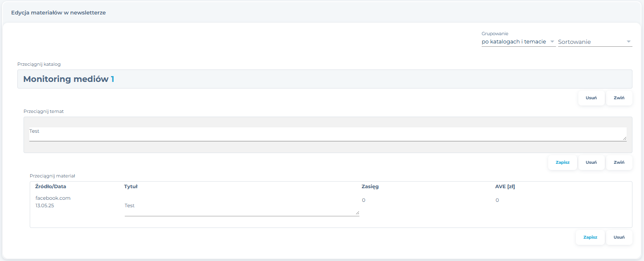The height and width of the screenshot is (261, 644).
Task: Open the Sortowanie dropdown
Action: click(595, 42)
